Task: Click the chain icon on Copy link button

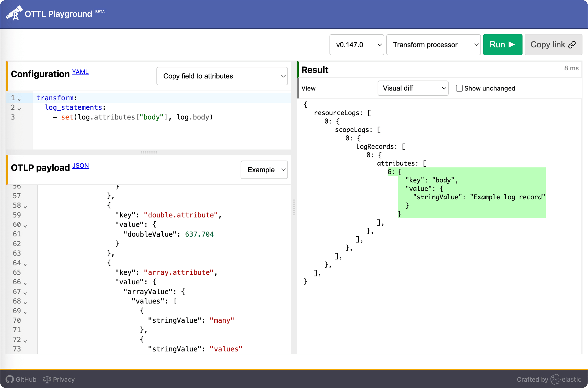Action: [x=572, y=44]
